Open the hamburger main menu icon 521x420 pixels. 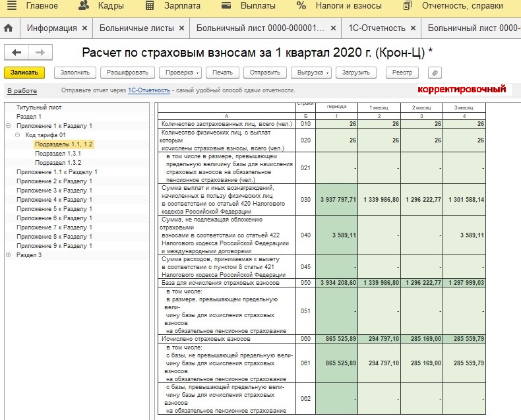(x=12, y=6)
